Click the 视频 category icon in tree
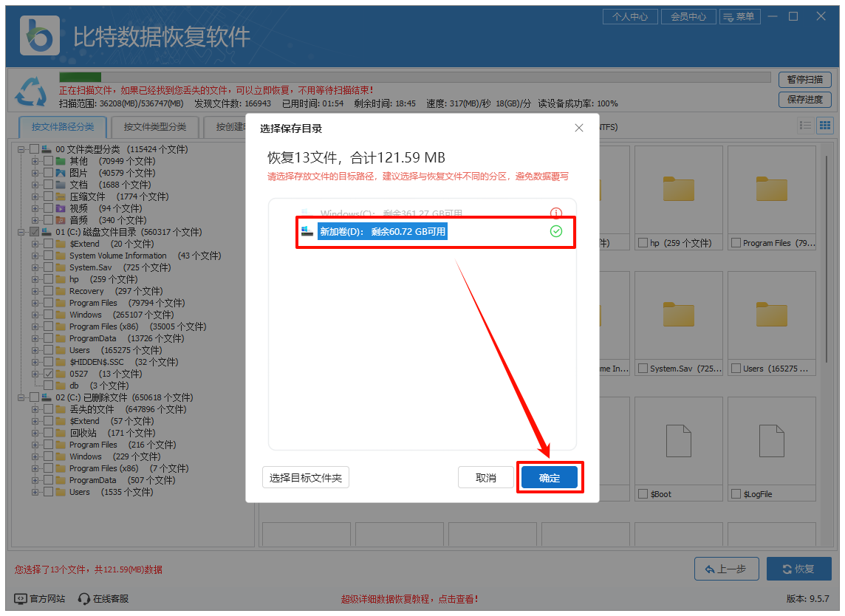The width and height of the screenshot is (845, 616). tap(61, 208)
